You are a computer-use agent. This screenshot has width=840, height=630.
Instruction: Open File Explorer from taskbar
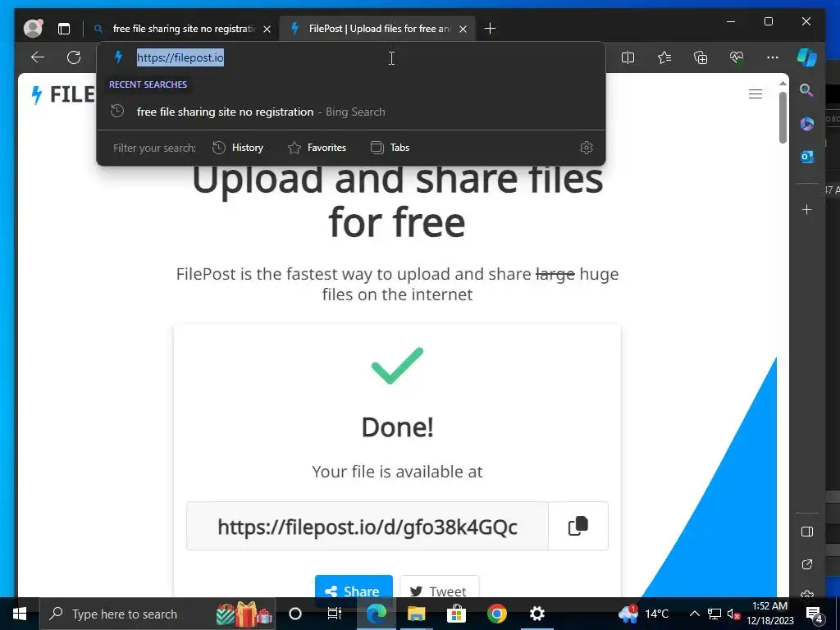(416, 614)
